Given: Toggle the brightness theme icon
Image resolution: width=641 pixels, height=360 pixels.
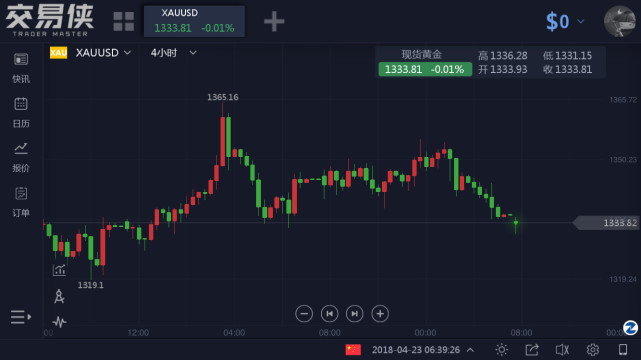Looking at the screenshot, I should [x=502, y=350].
